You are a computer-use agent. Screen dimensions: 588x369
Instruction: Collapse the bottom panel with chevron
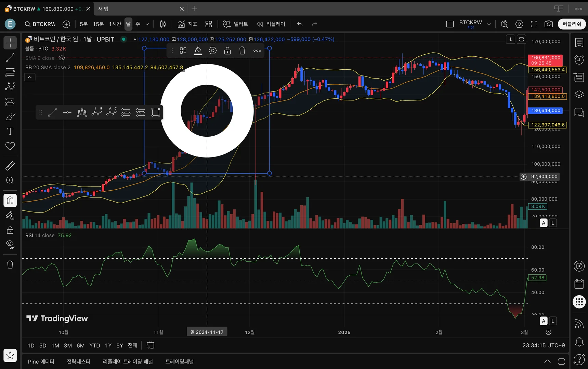click(547, 361)
